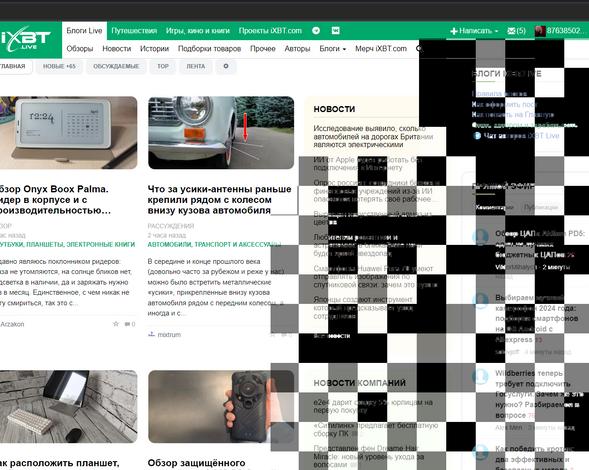The image size is (589, 470).
Task: Open car headlight antenna article thumbnail
Action: pyautogui.click(x=221, y=133)
